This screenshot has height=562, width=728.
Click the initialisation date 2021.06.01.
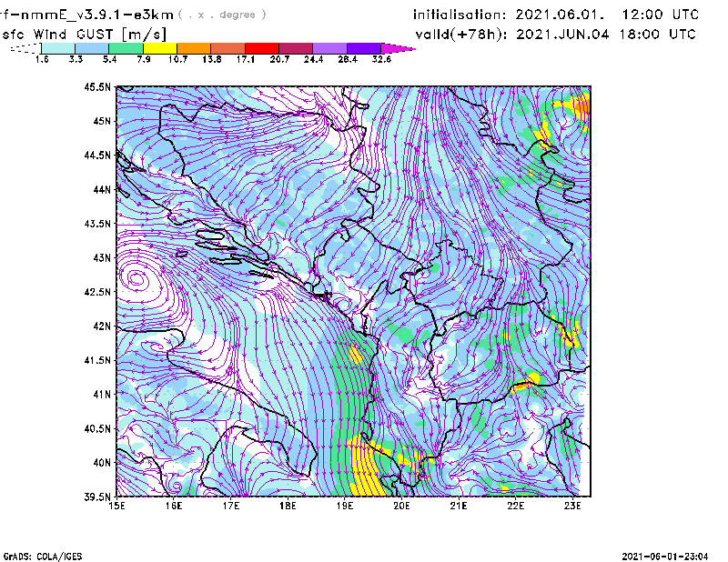coord(560,15)
